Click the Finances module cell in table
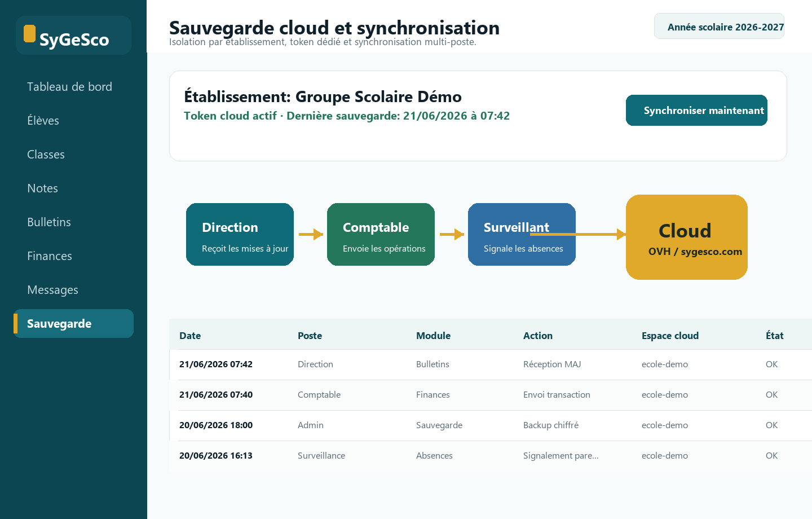This screenshot has height=519, width=812. pyautogui.click(x=433, y=395)
